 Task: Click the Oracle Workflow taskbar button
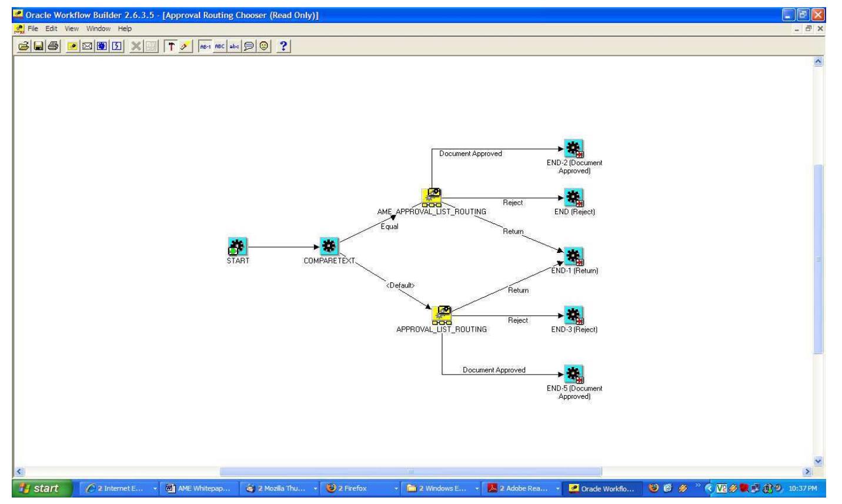(601, 488)
